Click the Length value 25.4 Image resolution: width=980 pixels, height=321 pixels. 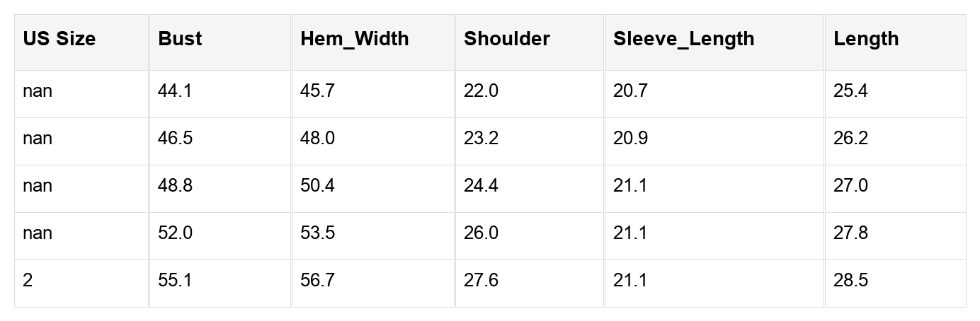click(850, 91)
